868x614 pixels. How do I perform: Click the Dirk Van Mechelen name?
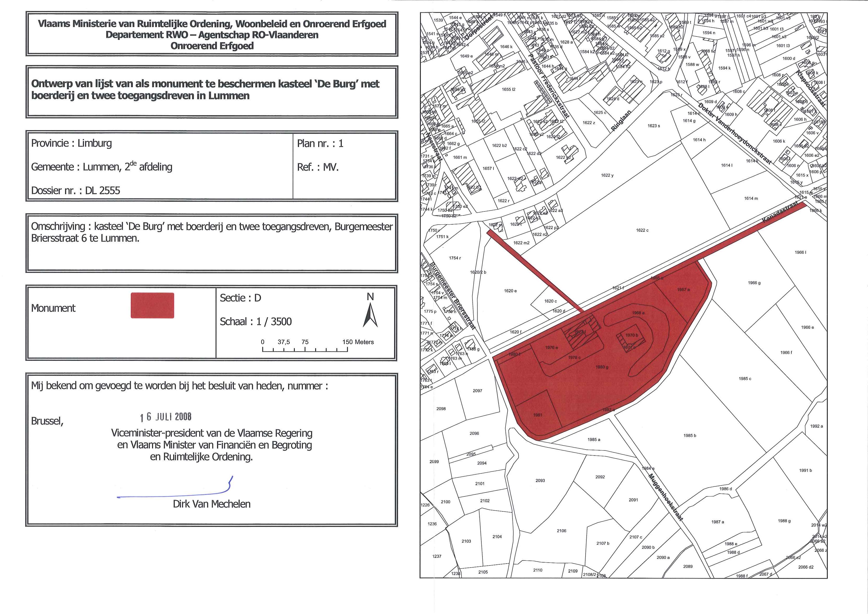[211, 504]
